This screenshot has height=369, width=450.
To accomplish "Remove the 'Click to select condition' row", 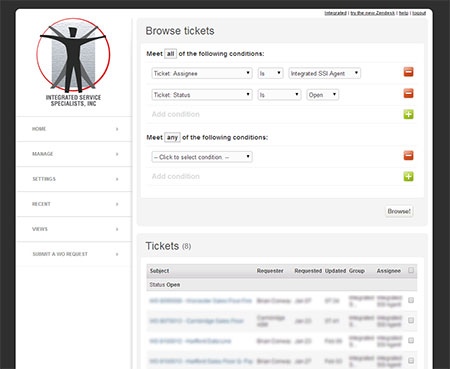I will pyautogui.click(x=408, y=155).
